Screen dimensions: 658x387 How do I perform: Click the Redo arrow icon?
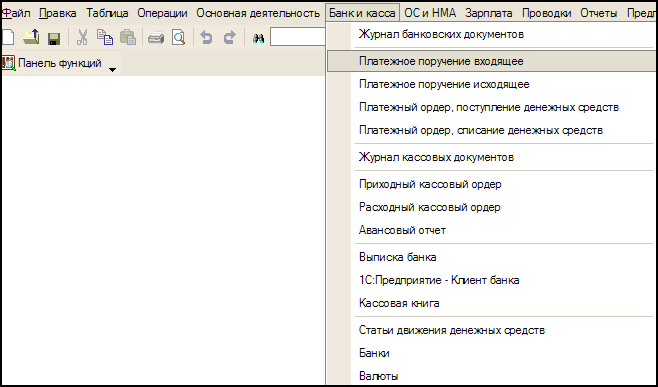pyautogui.click(x=229, y=38)
